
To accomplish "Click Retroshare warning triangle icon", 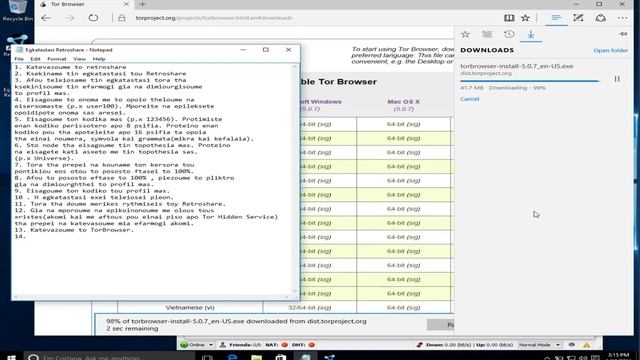I will (x=587, y=345).
